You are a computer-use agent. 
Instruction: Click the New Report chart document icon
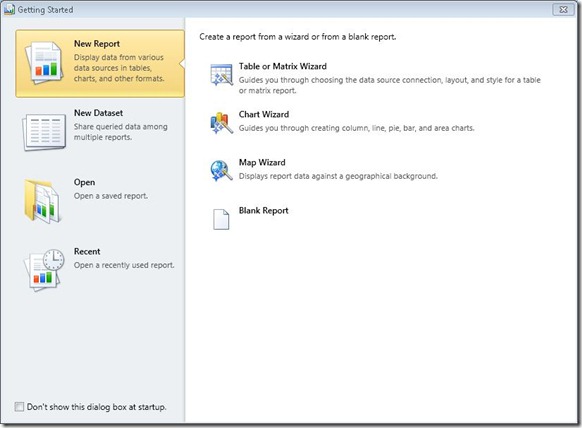pos(44,63)
